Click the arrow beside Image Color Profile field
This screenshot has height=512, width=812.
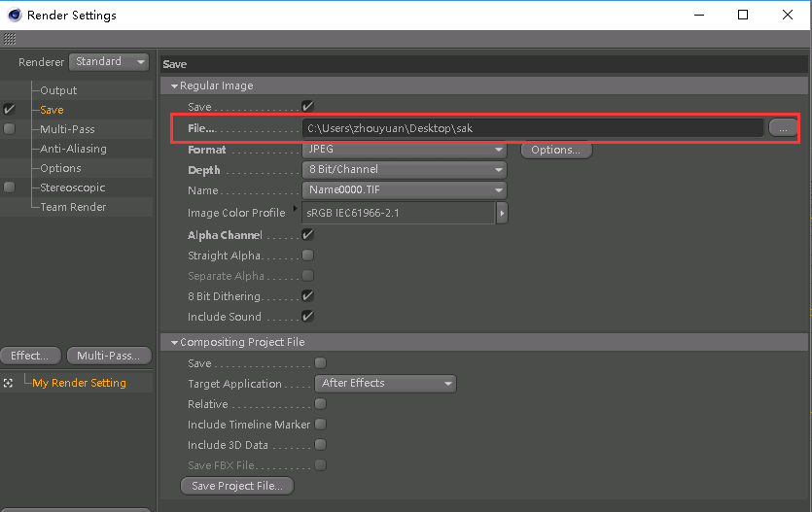(502, 213)
